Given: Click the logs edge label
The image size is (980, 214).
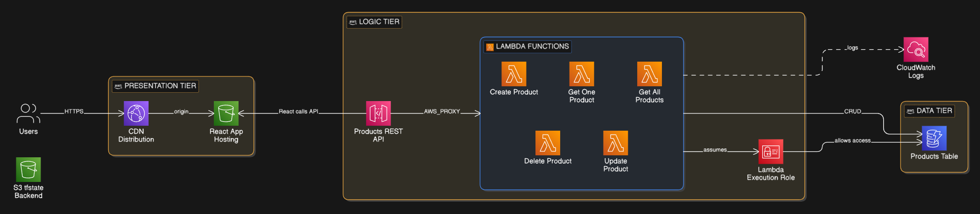Looking at the screenshot, I should (853, 48).
